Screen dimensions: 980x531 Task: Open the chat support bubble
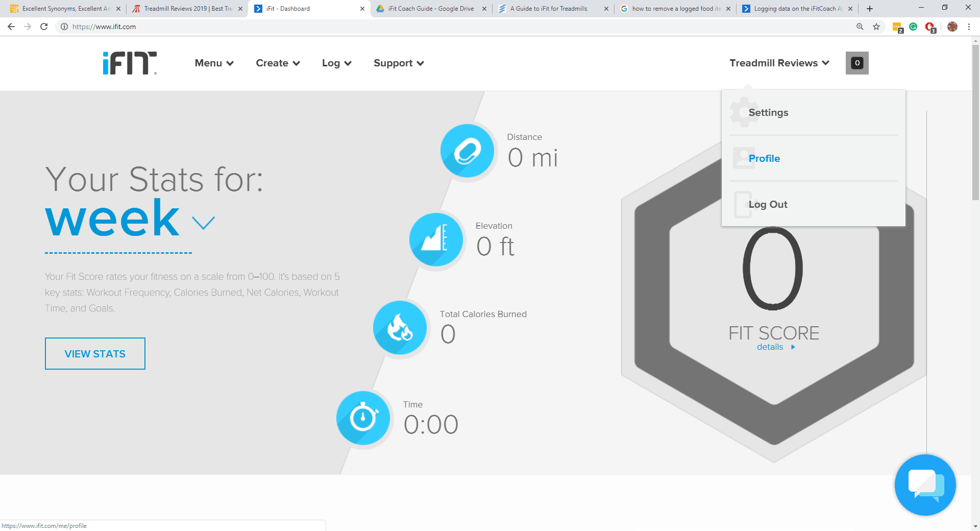pyautogui.click(x=925, y=485)
